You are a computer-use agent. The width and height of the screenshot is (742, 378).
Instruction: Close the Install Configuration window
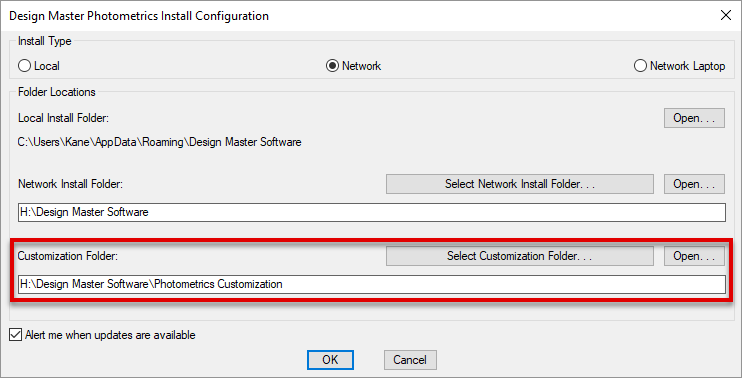click(725, 15)
